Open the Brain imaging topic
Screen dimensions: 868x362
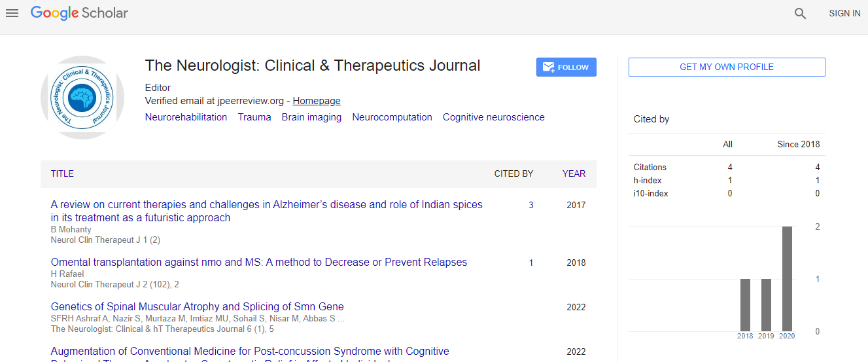click(311, 117)
